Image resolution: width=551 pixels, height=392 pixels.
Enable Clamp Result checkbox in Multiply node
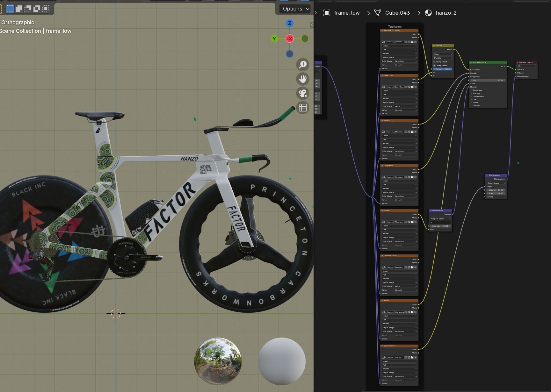[434, 62]
